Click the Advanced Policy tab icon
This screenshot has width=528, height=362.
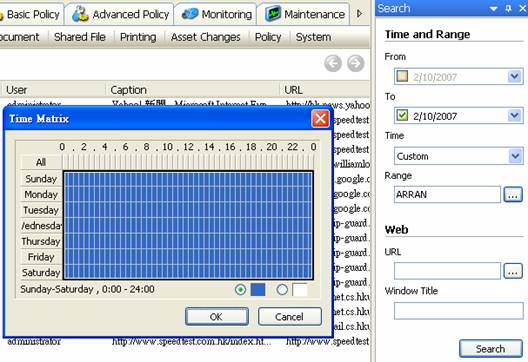point(80,14)
